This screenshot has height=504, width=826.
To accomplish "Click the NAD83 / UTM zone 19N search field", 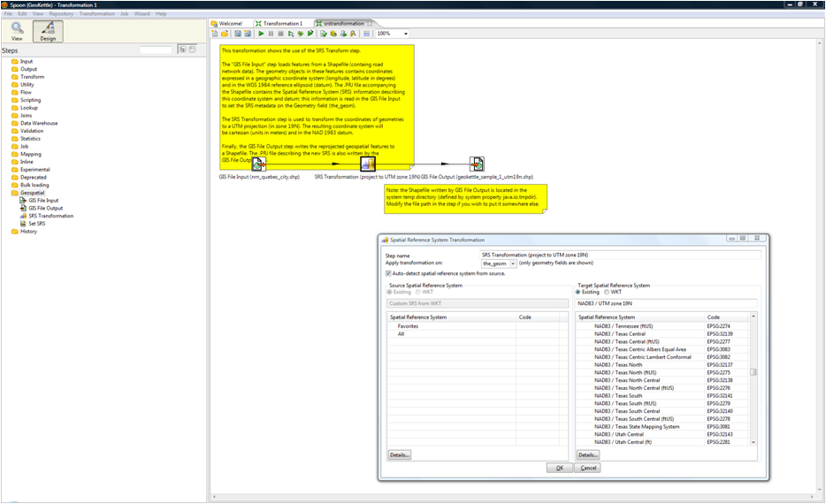I will [667, 303].
